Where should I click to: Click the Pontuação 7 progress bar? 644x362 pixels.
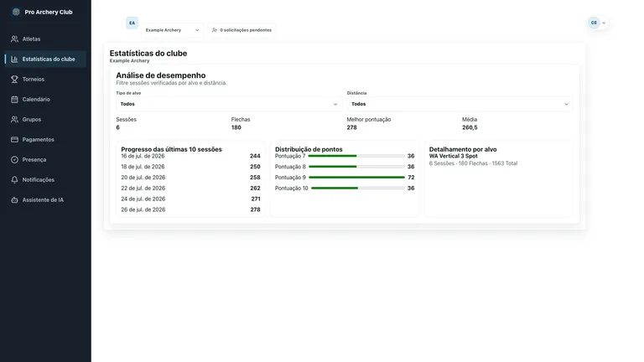coord(356,156)
